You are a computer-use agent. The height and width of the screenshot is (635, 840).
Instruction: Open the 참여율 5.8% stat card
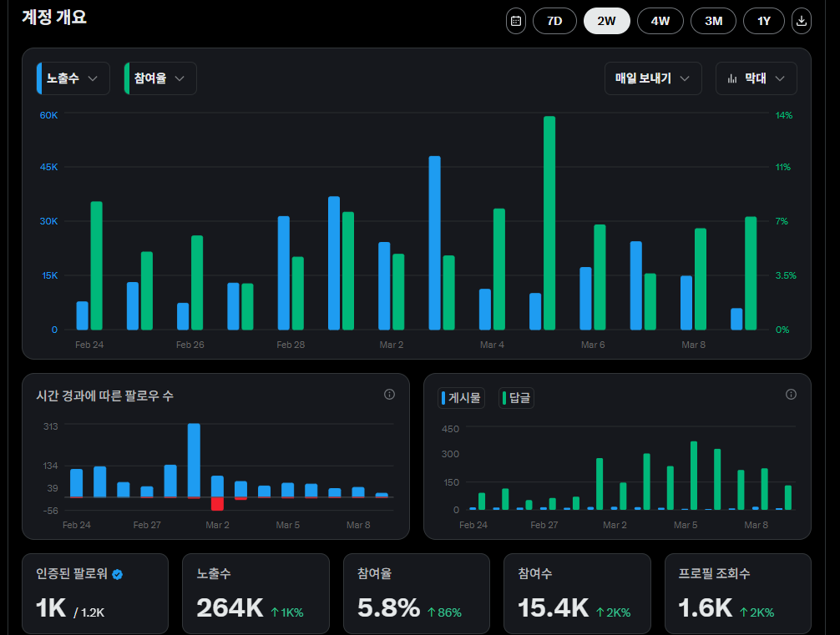click(417, 593)
